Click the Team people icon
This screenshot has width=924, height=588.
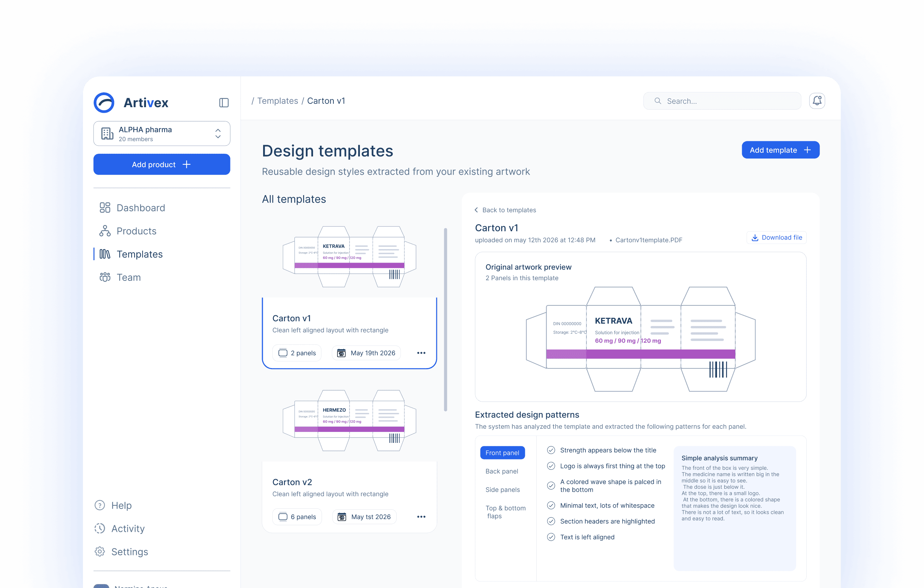tap(105, 277)
